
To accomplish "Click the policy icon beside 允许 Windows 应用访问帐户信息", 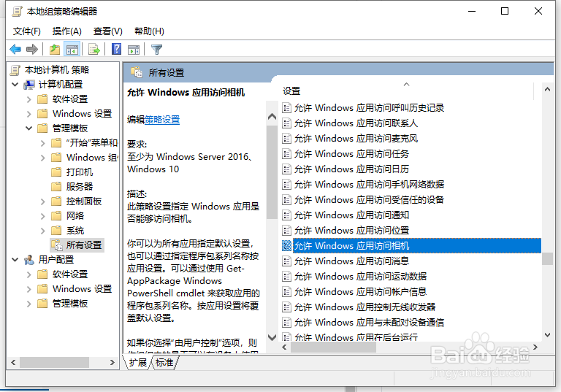I will coord(286,292).
